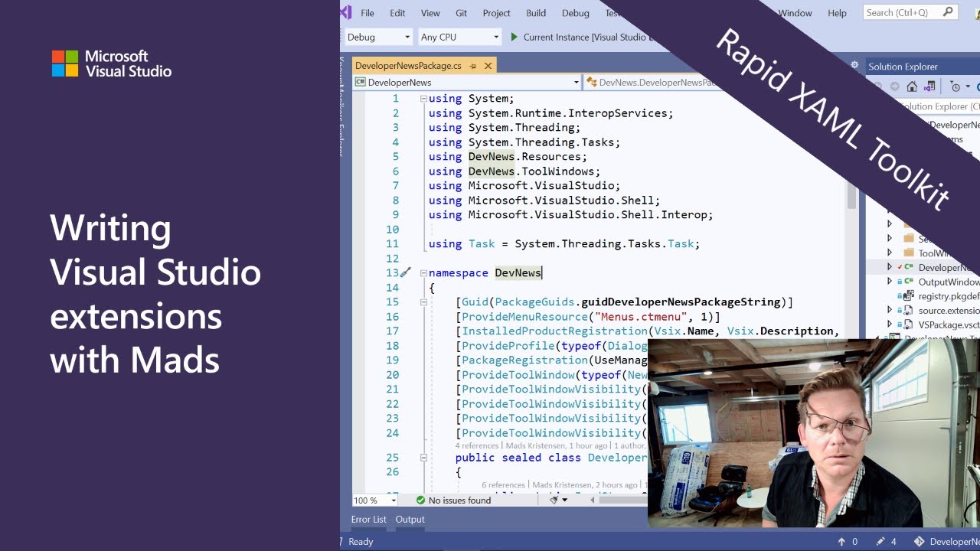Click the screwdriver quick-action icon on line 13
980x551 pixels.
click(x=406, y=272)
